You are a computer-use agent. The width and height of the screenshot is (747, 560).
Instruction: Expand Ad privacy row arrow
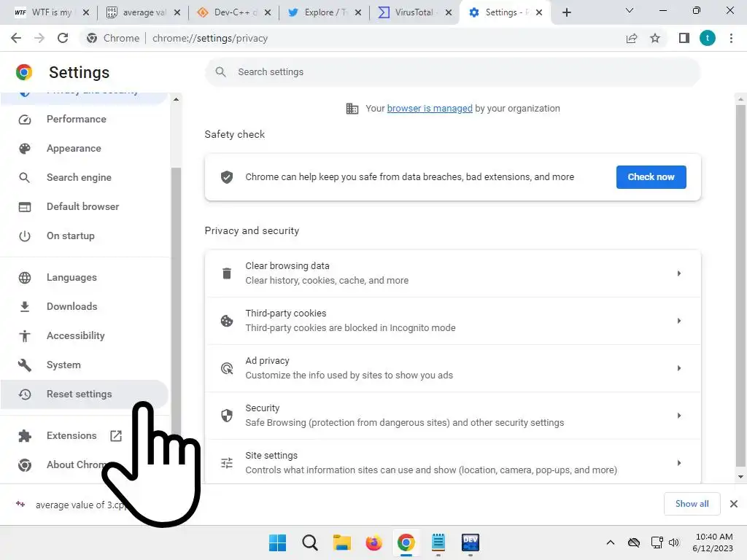tap(679, 368)
